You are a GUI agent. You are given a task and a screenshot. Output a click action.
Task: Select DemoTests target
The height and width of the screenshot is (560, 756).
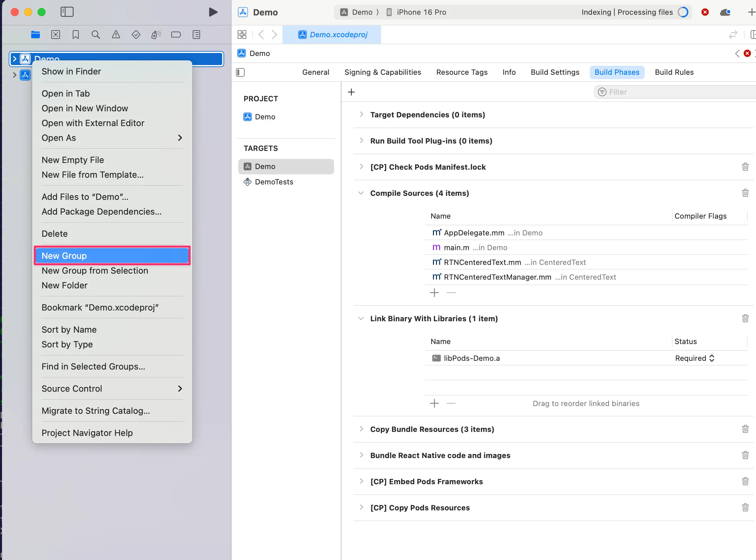274,182
